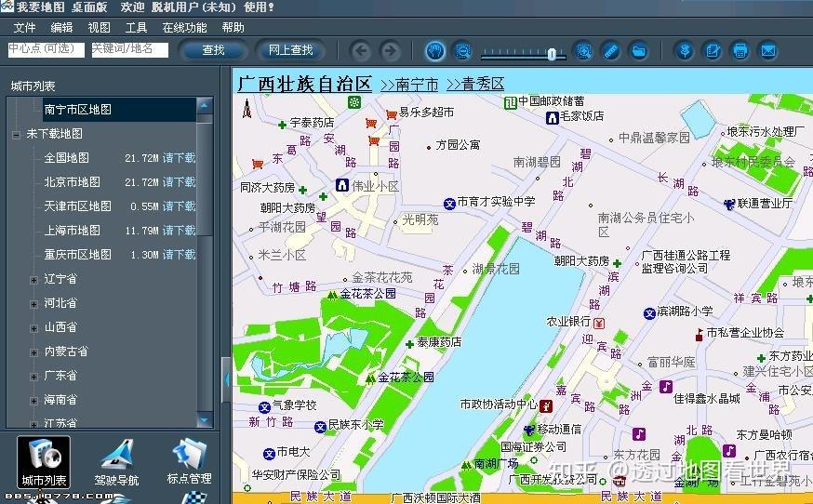Select the hand pan tool

435,51
